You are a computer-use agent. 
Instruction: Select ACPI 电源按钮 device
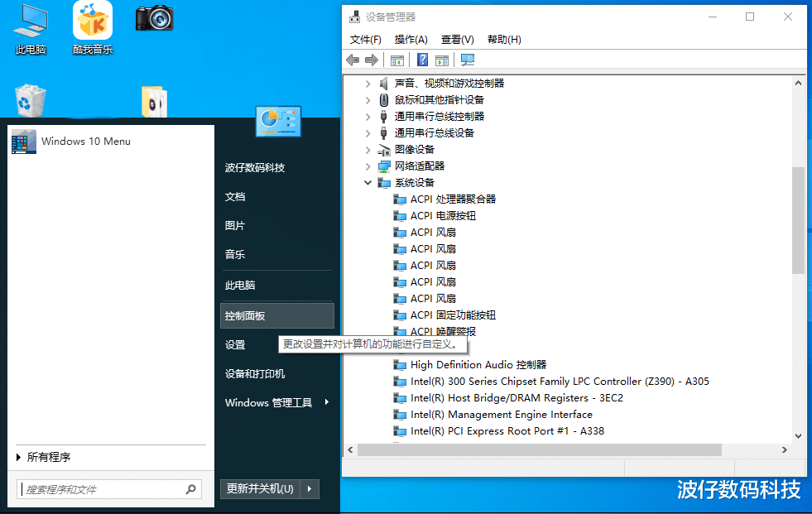point(444,216)
